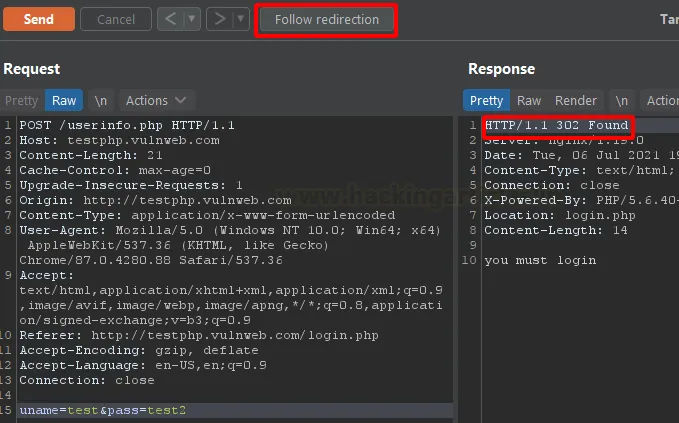Switch Request view to Pretty tab
The width and height of the screenshot is (679, 423).
[x=22, y=100]
